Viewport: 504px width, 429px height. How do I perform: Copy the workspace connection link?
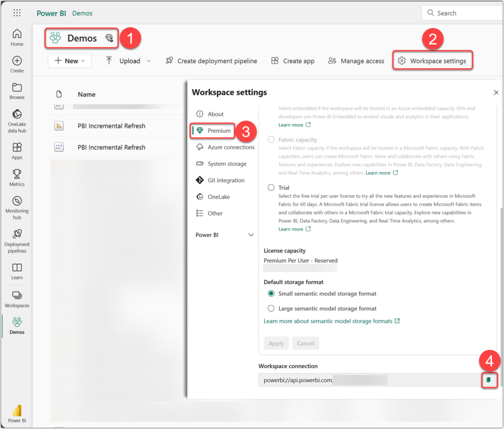point(489,380)
